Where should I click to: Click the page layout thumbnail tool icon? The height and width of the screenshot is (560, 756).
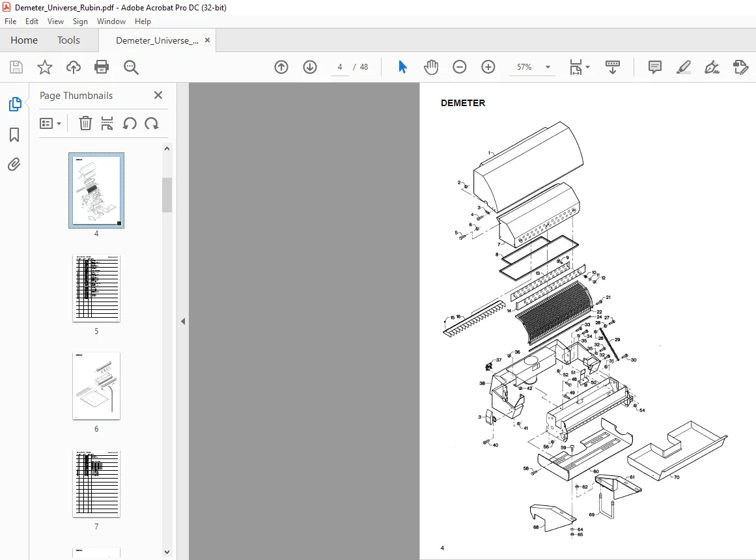107,124
